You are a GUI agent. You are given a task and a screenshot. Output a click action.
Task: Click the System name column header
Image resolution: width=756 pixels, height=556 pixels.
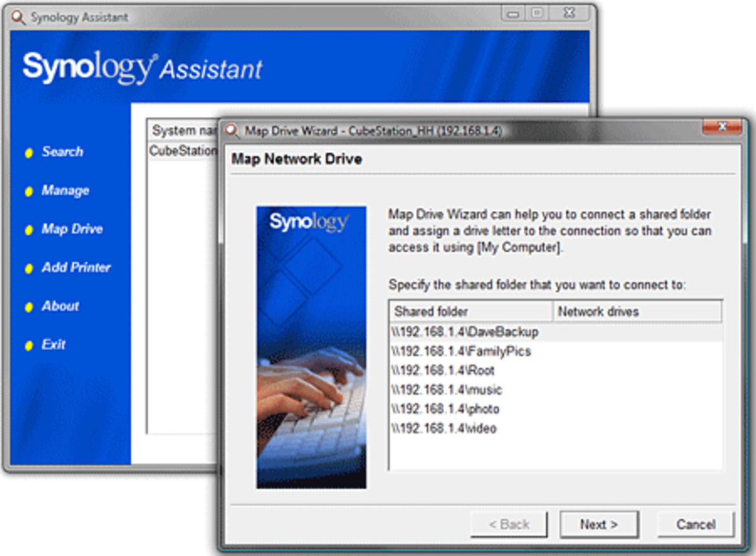tap(184, 131)
